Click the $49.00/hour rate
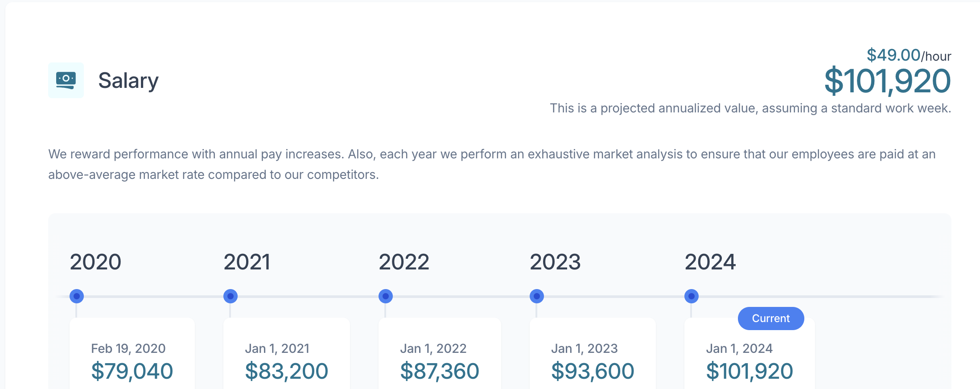 pyautogui.click(x=909, y=55)
